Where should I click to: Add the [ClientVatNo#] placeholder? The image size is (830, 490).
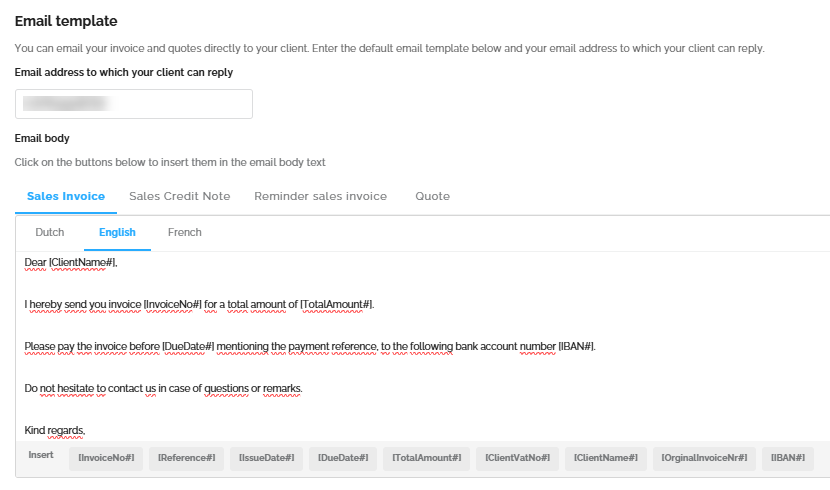(x=518, y=458)
